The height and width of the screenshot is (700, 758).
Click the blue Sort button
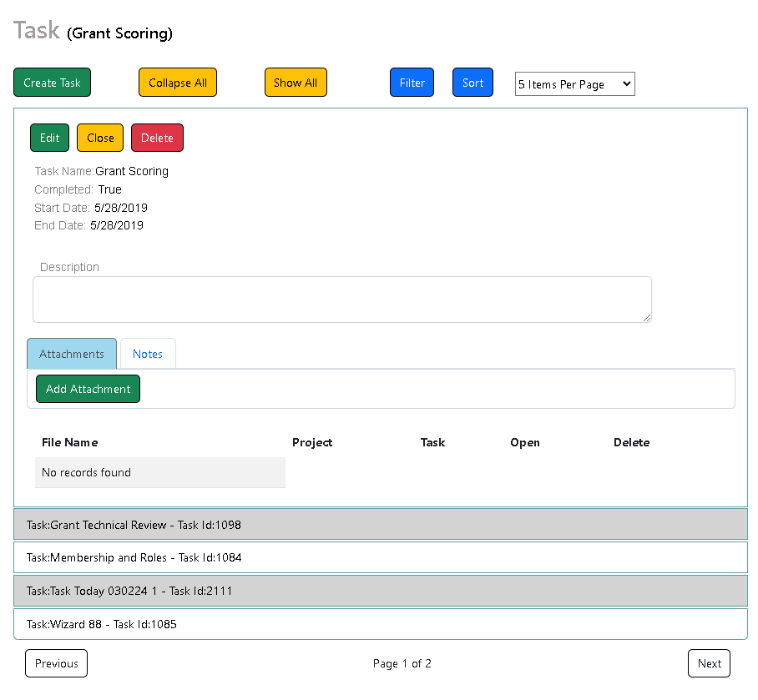click(x=472, y=83)
